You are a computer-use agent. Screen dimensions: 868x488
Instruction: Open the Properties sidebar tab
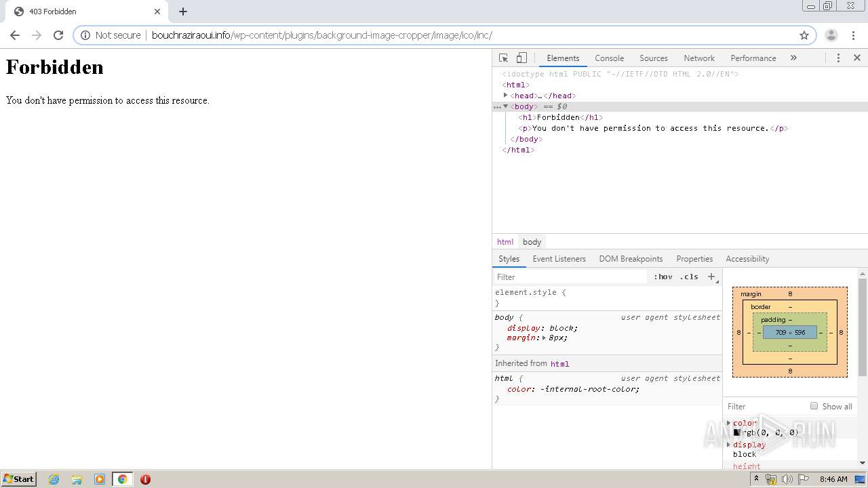694,259
